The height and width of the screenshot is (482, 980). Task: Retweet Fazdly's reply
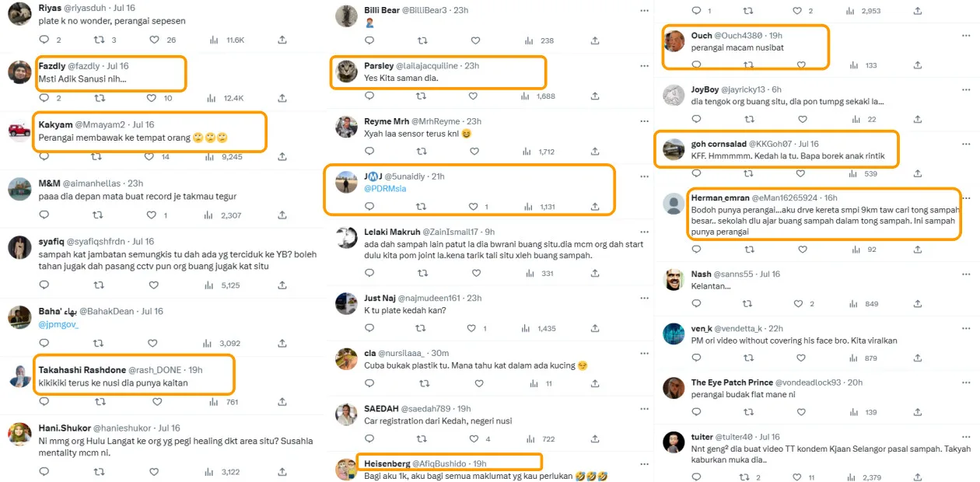point(100,98)
